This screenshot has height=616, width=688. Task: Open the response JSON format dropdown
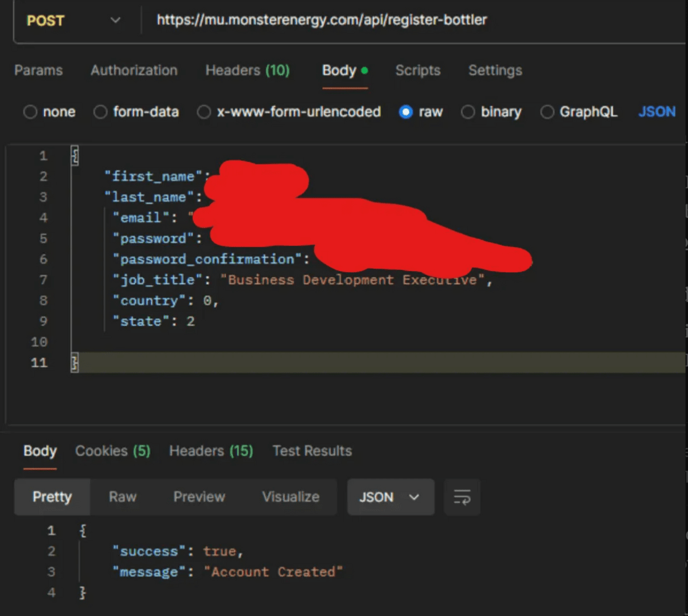(x=391, y=497)
